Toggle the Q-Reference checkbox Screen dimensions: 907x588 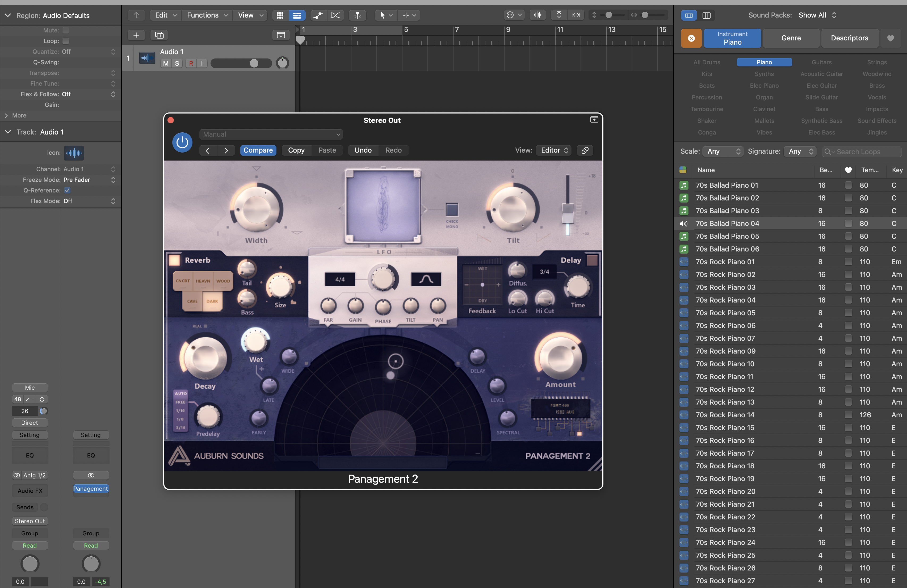(x=67, y=190)
